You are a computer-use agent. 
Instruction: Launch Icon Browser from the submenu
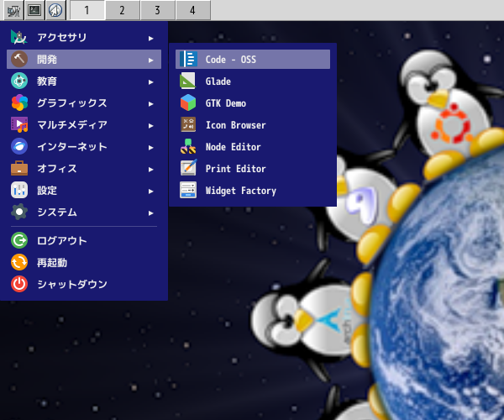pos(253,124)
